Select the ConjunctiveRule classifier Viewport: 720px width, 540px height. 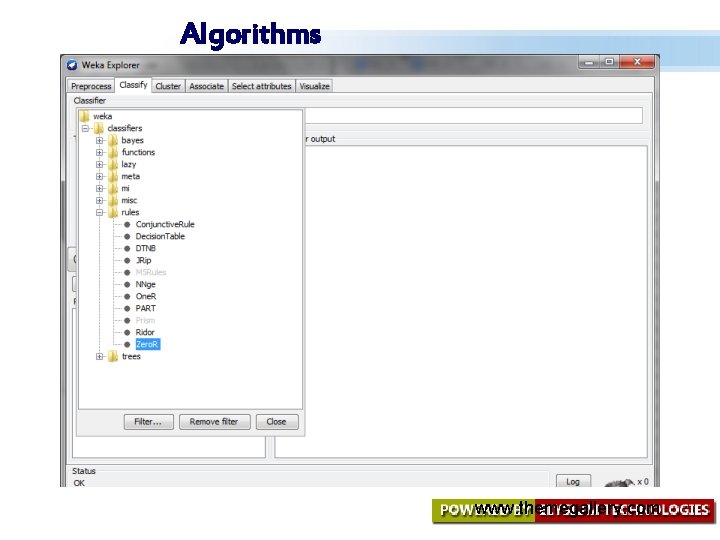pos(165,224)
